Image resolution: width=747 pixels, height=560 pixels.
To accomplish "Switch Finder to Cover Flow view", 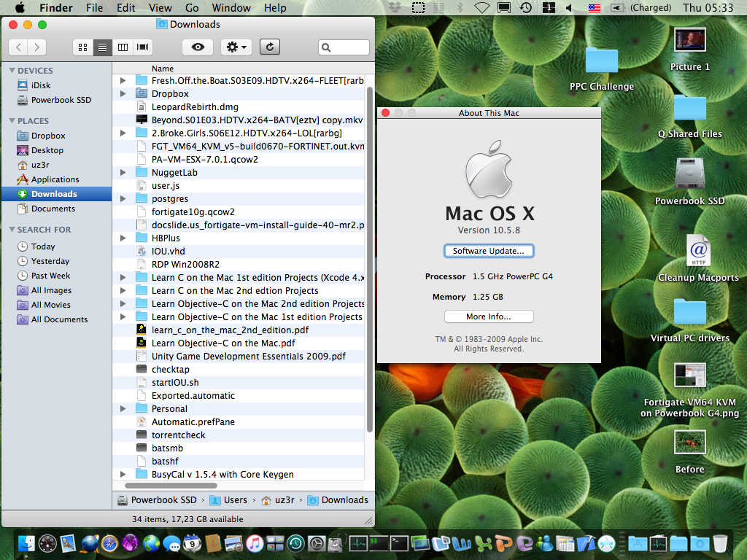I will tap(143, 47).
